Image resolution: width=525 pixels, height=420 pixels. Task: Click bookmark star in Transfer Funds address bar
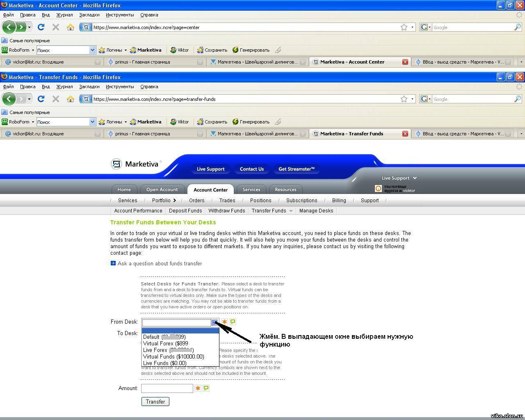[x=404, y=99]
